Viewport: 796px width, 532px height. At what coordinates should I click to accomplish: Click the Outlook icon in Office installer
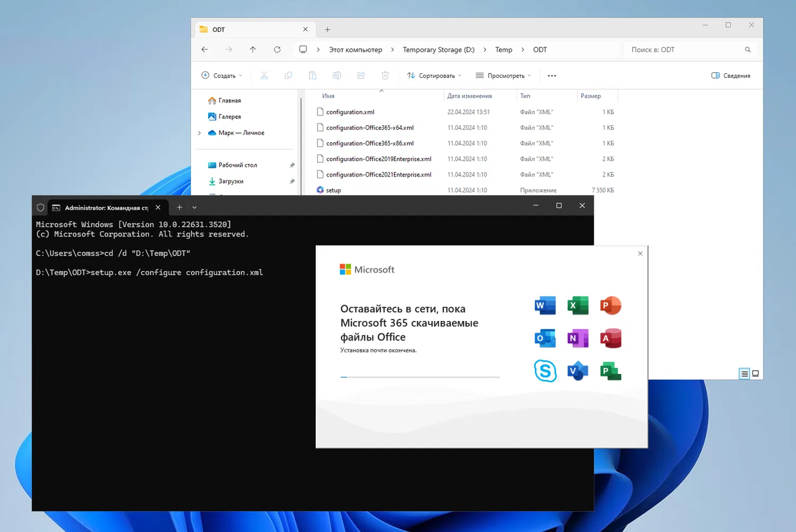(545, 338)
